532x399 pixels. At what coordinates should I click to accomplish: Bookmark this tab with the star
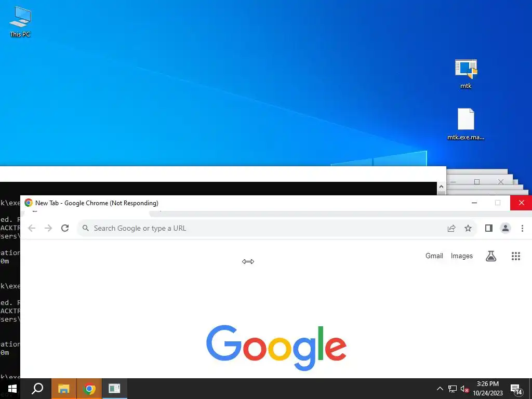click(468, 229)
